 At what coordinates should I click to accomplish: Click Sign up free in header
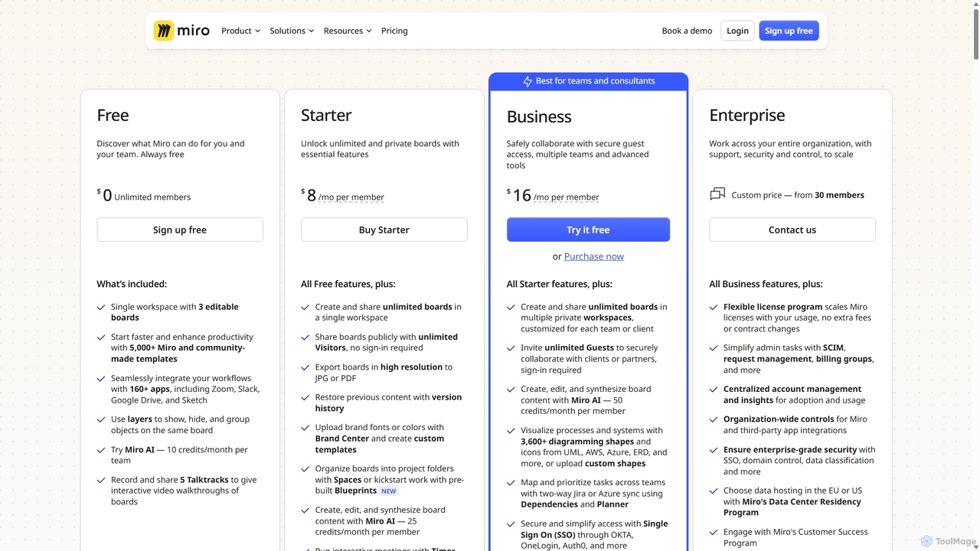(x=789, y=31)
